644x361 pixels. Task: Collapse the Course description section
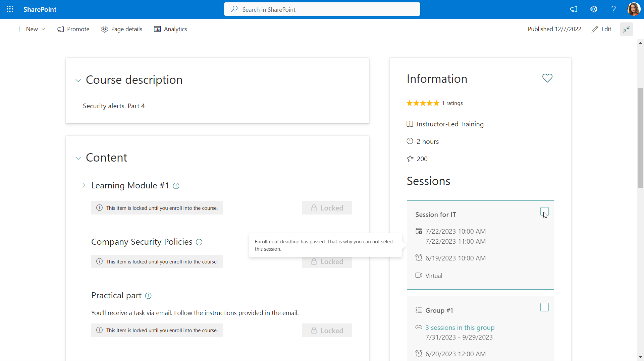coord(78,80)
